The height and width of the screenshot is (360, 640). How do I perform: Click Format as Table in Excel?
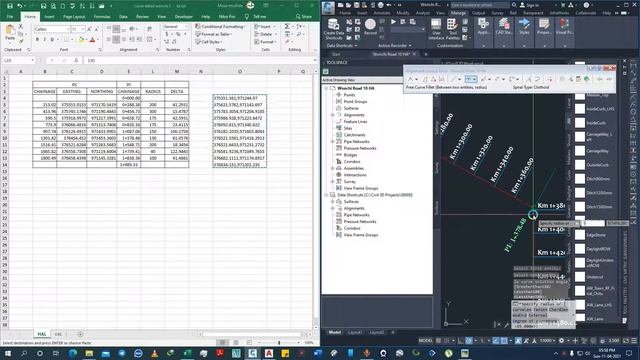(213, 34)
